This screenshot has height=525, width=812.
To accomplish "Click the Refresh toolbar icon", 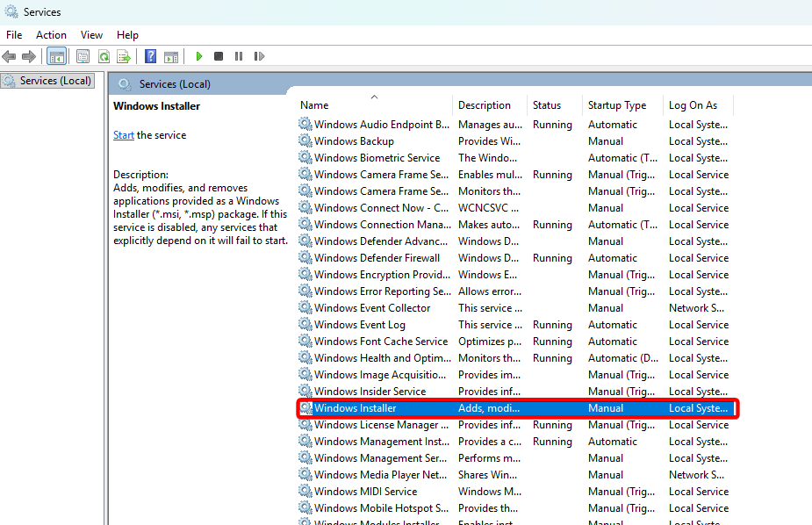I will click(104, 56).
